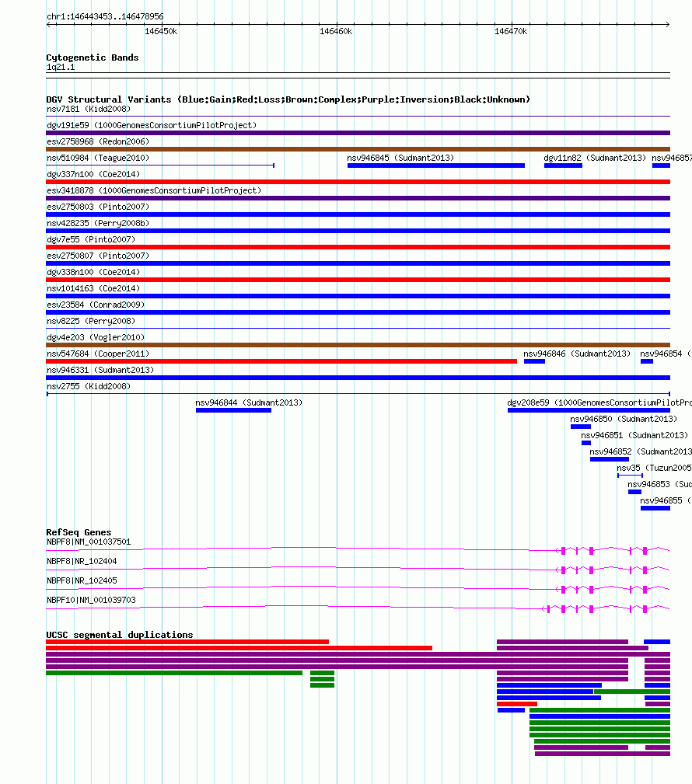
Task: Click dgv337n100 (Coe2014) red loss bar
Action: click(x=358, y=182)
